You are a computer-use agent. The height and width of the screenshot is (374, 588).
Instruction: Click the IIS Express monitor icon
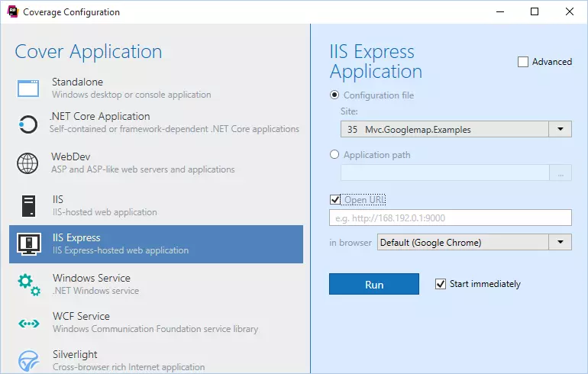tap(28, 244)
